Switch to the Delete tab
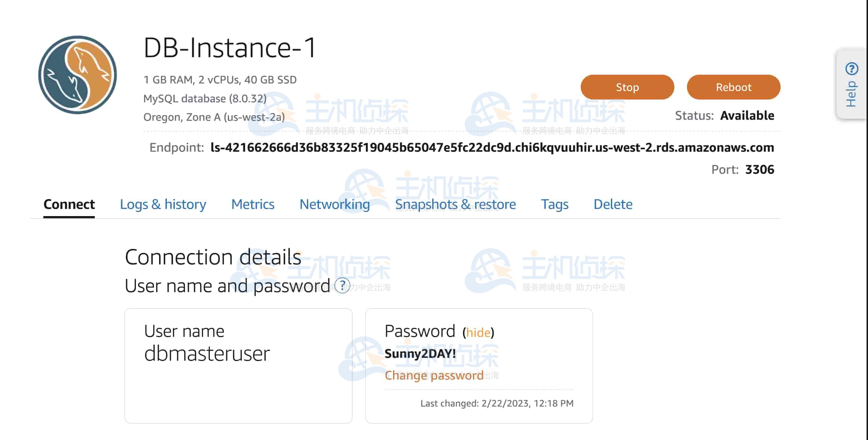This screenshot has height=440, width=868. (613, 204)
